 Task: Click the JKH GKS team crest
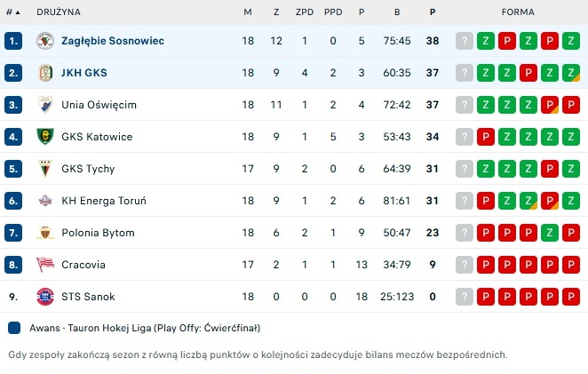click(45, 73)
